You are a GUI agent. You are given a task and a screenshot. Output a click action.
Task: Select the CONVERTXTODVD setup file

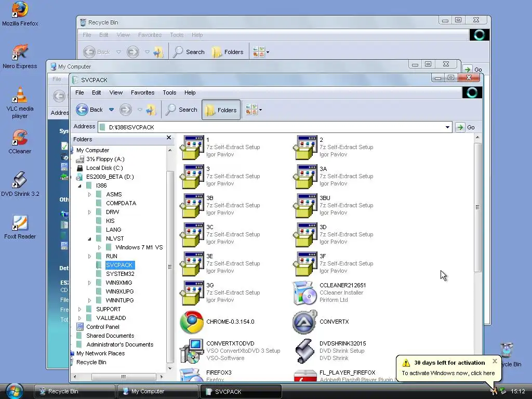[x=231, y=351]
